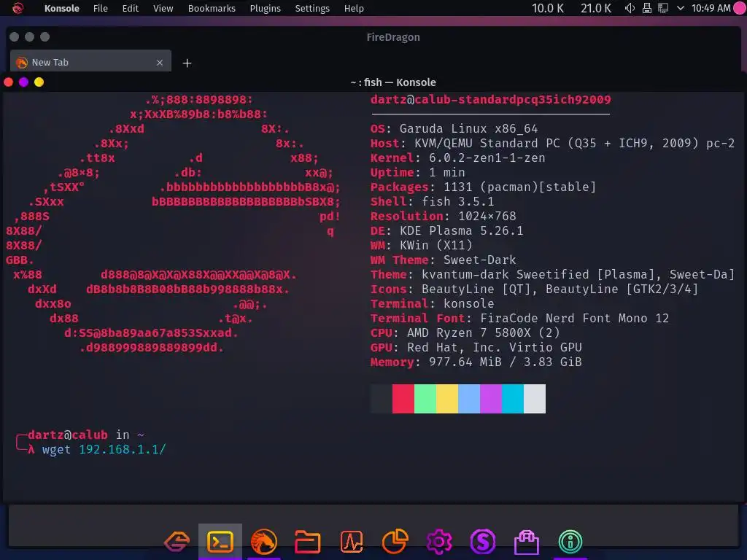The width and height of the screenshot is (747, 560).
Task: Click the purple Konsole window button
Action: [x=24, y=82]
